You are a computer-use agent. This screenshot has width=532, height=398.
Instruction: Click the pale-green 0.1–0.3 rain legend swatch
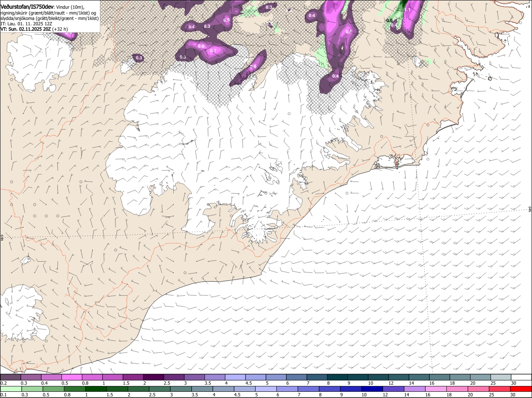coord(11,389)
